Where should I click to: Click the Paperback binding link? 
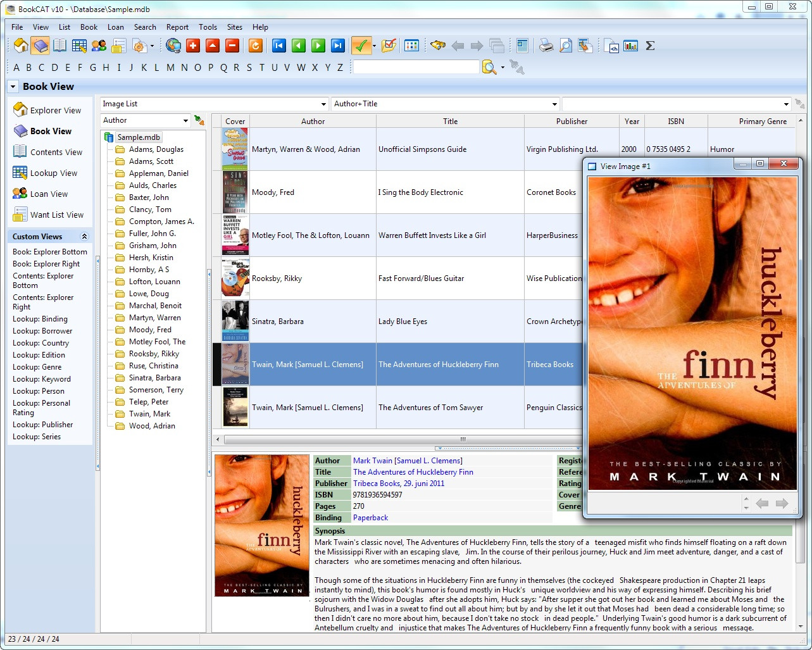370,518
